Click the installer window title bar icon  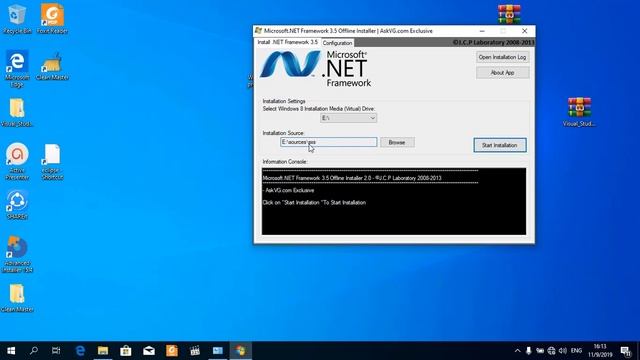click(258, 31)
